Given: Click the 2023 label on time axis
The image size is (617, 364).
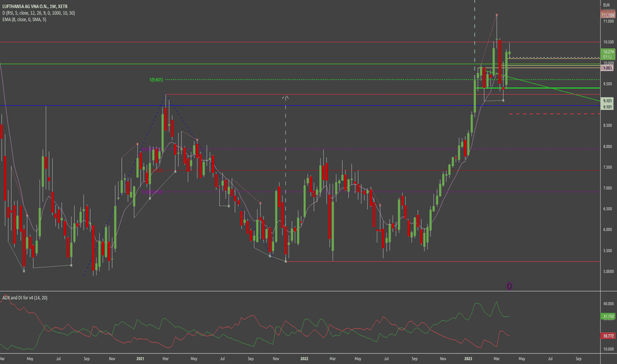Looking at the screenshot, I should point(468,359).
